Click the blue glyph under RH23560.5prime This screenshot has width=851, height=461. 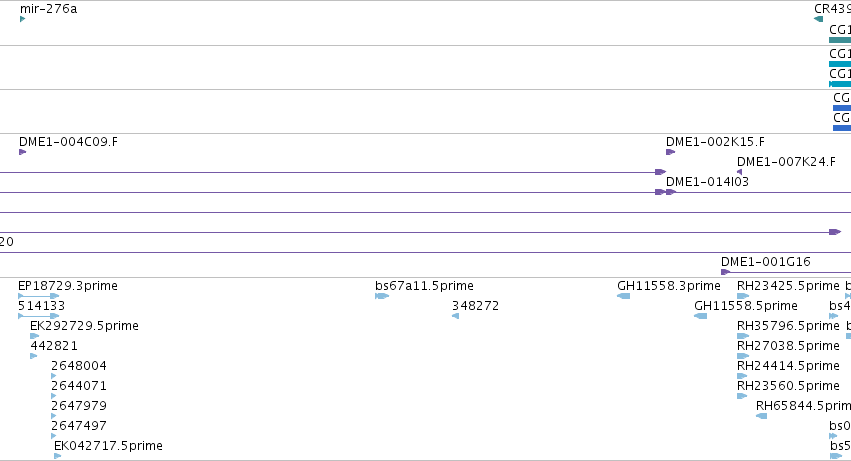coord(742,396)
